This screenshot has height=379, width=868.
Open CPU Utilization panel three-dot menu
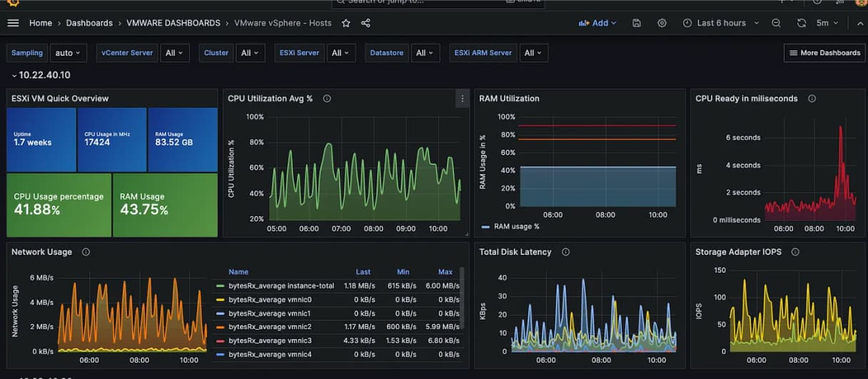pyautogui.click(x=462, y=99)
